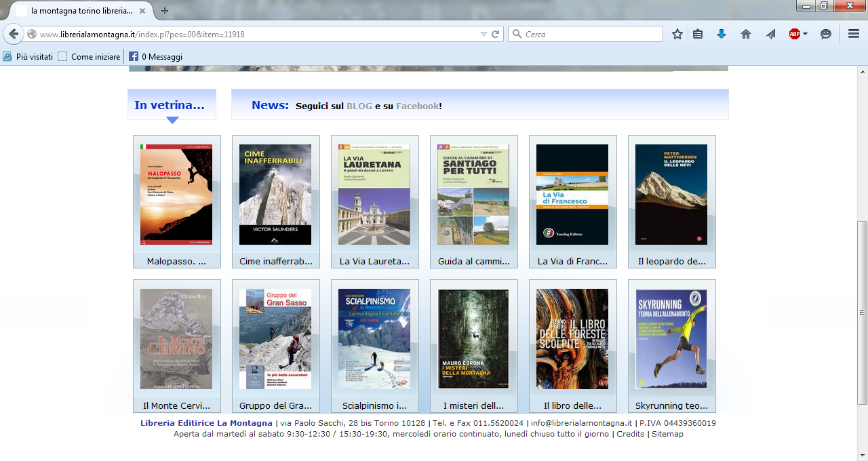The width and height of the screenshot is (868, 461).
Task: Open the Firefox hamburger menu
Action: pos(854,35)
